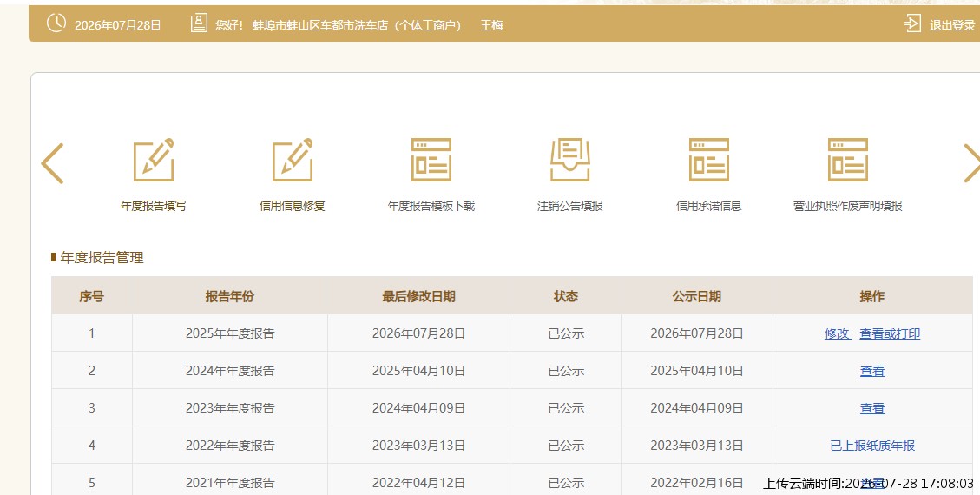
Task: Click the user profile icon beside 您好
Action: coord(199,23)
